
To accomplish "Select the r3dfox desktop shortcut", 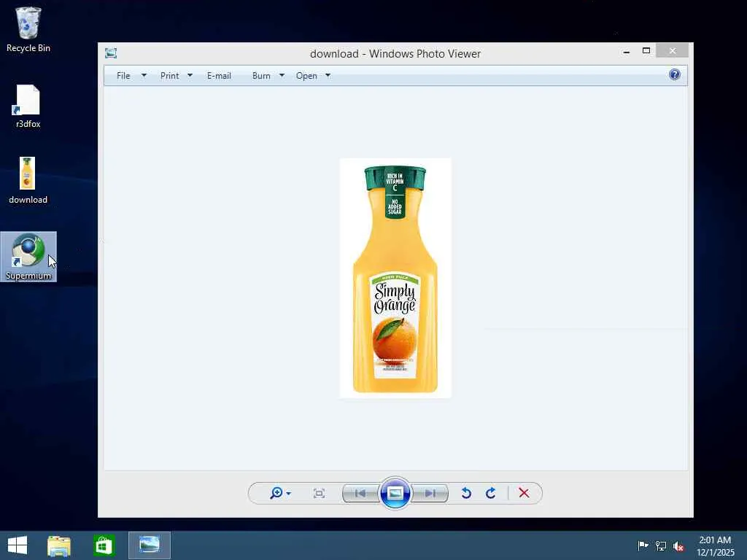I will 28,106.
